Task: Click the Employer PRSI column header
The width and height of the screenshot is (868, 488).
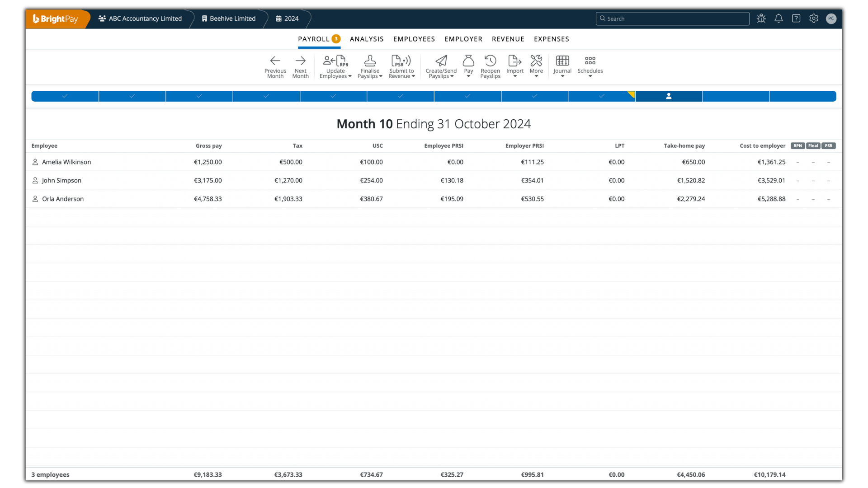Action: pyautogui.click(x=524, y=145)
